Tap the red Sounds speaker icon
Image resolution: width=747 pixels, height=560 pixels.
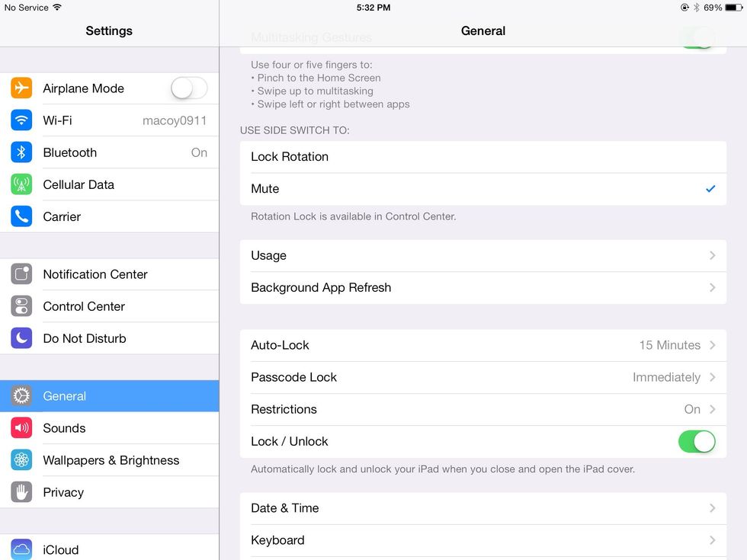coord(21,428)
